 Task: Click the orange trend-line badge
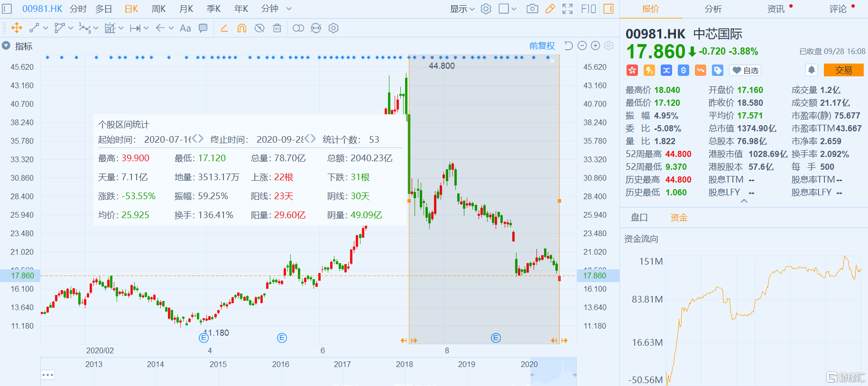point(701,70)
